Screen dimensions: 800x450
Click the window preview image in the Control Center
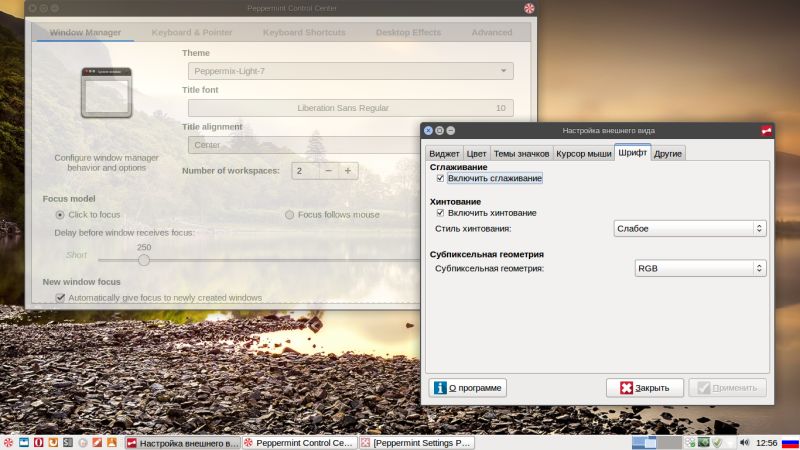pyautogui.click(x=106, y=92)
